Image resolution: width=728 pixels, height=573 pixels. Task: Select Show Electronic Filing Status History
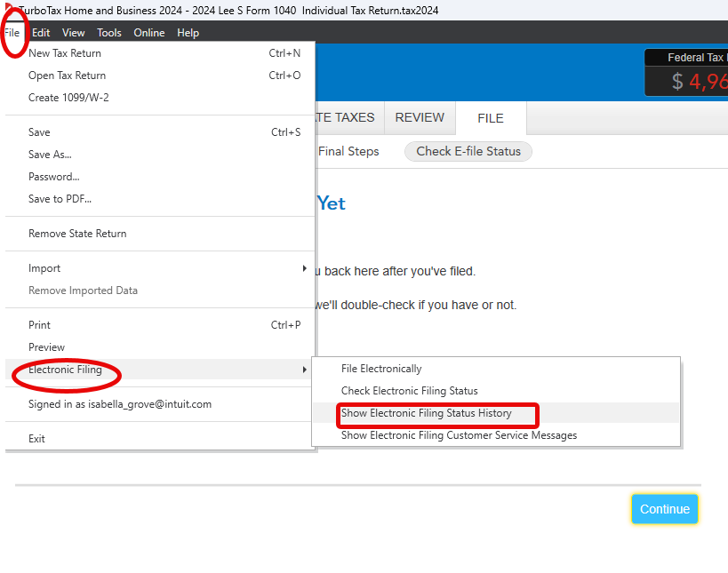point(496,413)
